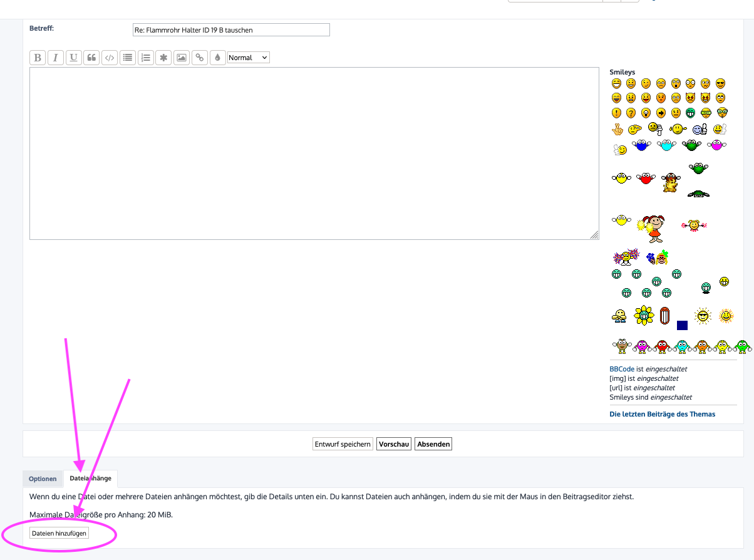Insert the green grinning smiley with teeth
Image resolution: width=754 pixels, height=560 pixels.
pos(690,113)
